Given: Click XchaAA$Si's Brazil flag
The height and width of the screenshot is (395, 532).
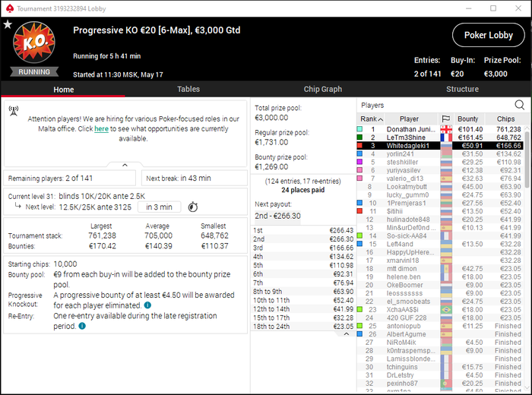Looking at the screenshot, I should pos(446,310).
